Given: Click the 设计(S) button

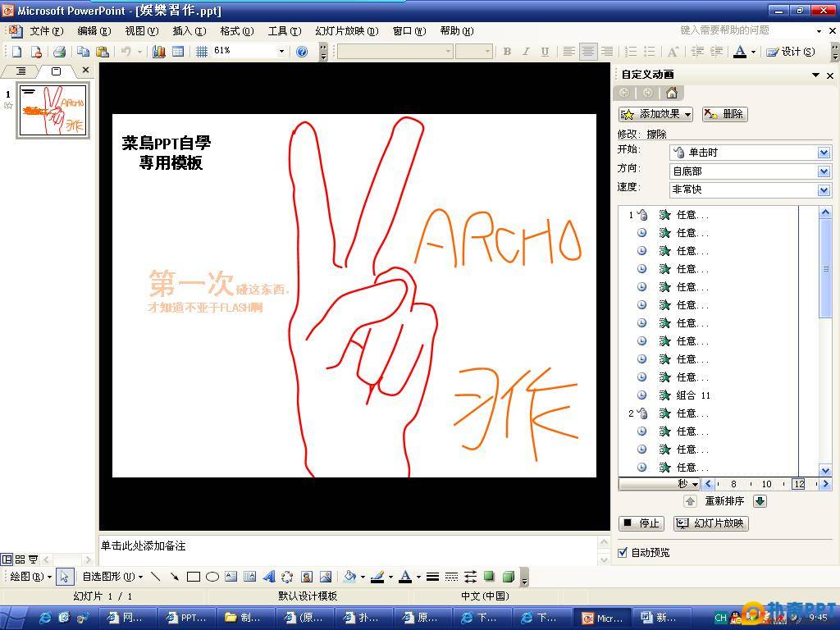Looking at the screenshot, I should (791, 52).
